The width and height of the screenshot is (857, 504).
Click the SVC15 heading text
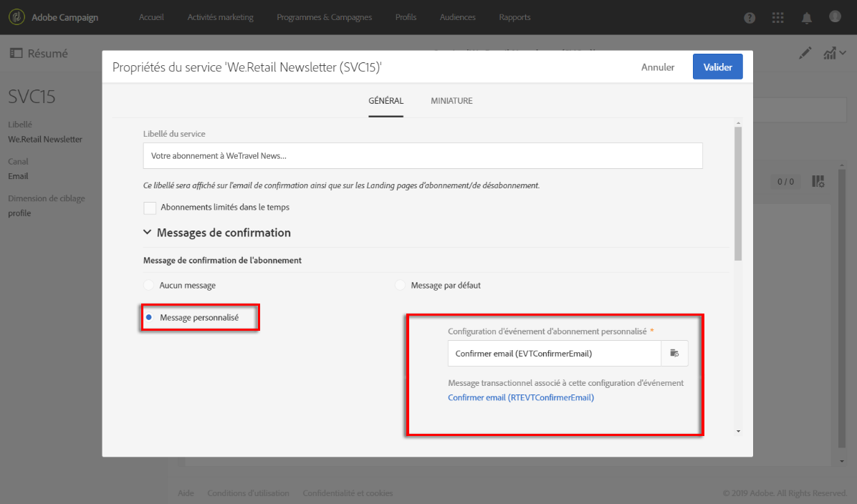pos(32,97)
